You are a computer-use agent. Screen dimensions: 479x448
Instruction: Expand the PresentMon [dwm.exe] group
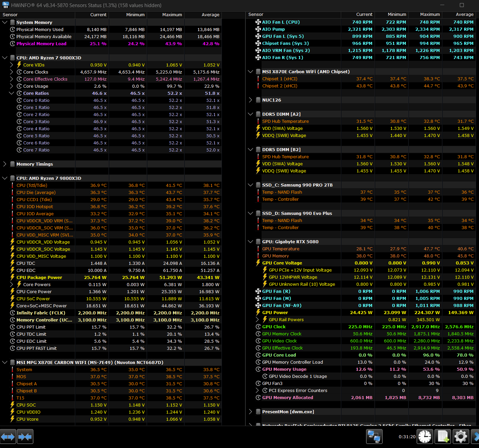tap(250, 412)
